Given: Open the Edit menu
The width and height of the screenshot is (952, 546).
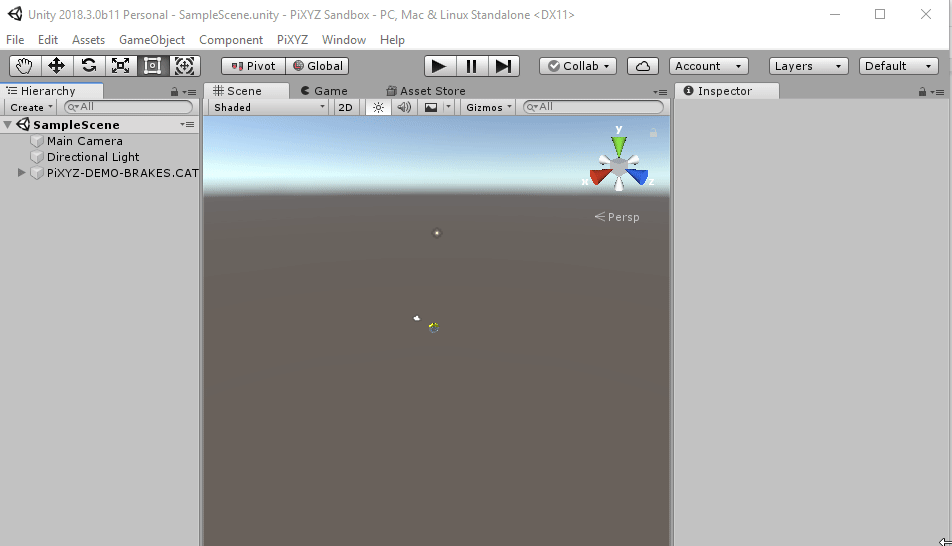Looking at the screenshot, I should [48, 39].
